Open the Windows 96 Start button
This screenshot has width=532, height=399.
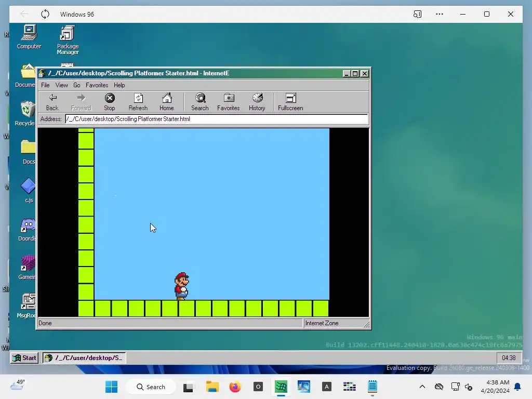(x=24, y=358)
